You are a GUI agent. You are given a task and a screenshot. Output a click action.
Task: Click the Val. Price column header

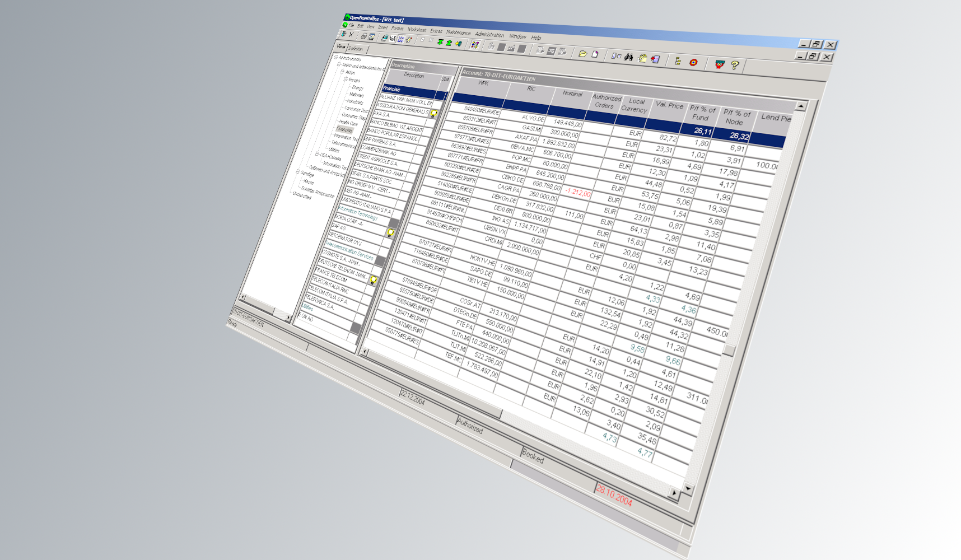[x=669, y=105]
